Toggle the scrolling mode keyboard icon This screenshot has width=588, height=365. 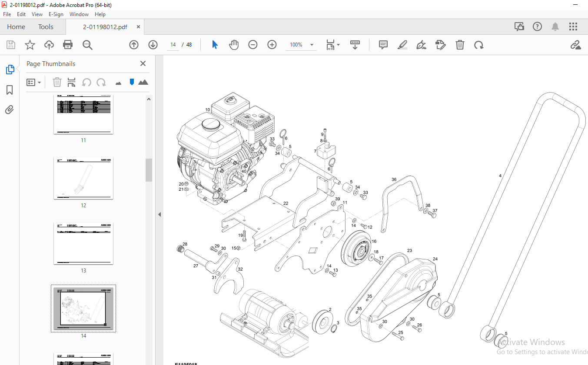coord(355,45)
